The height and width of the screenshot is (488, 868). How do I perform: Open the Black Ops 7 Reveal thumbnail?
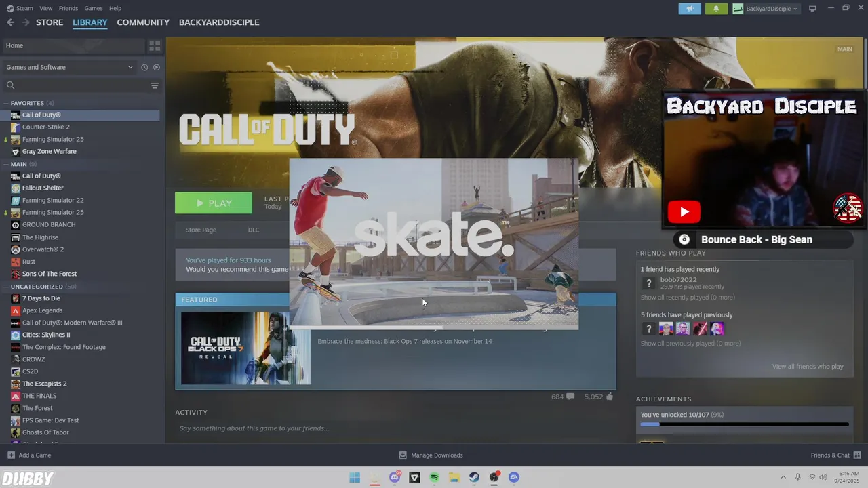tap(245, 348)
